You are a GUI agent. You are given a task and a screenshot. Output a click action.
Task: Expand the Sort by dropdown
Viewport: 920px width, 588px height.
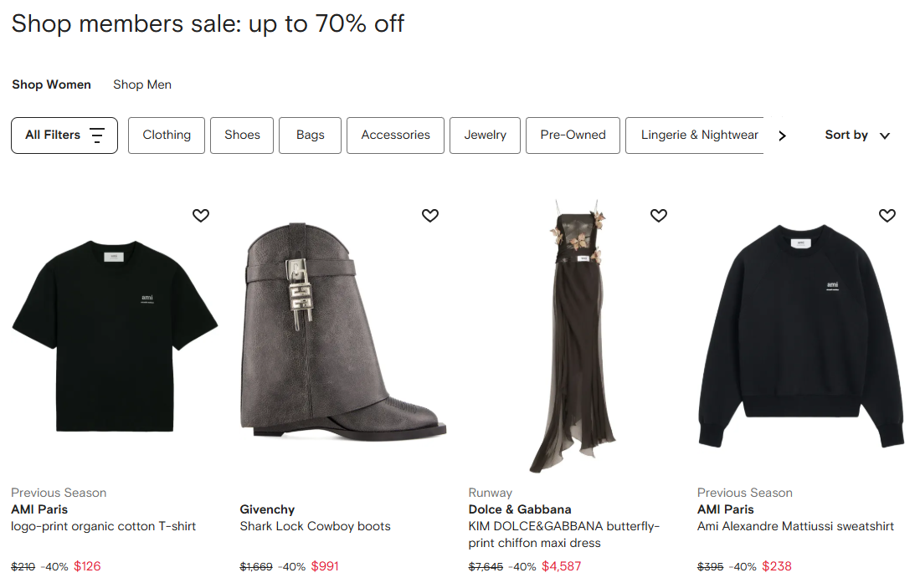click(x=857, y=135)
